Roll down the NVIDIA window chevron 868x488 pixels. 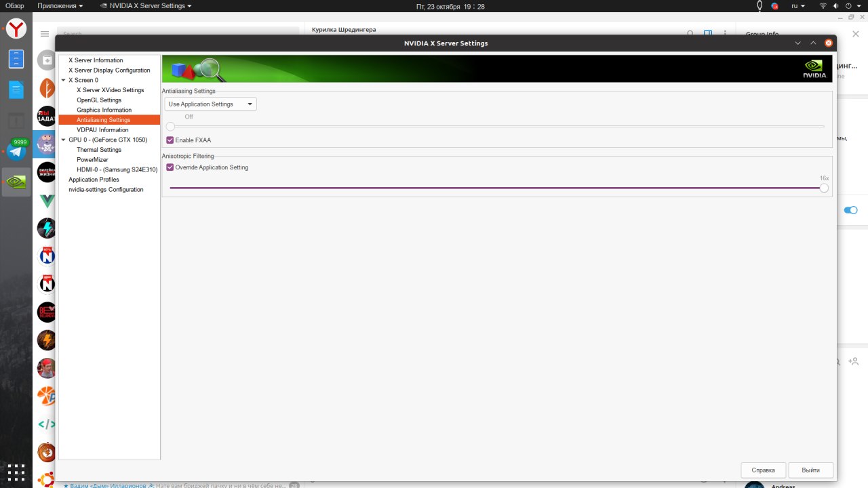[799, 43]
